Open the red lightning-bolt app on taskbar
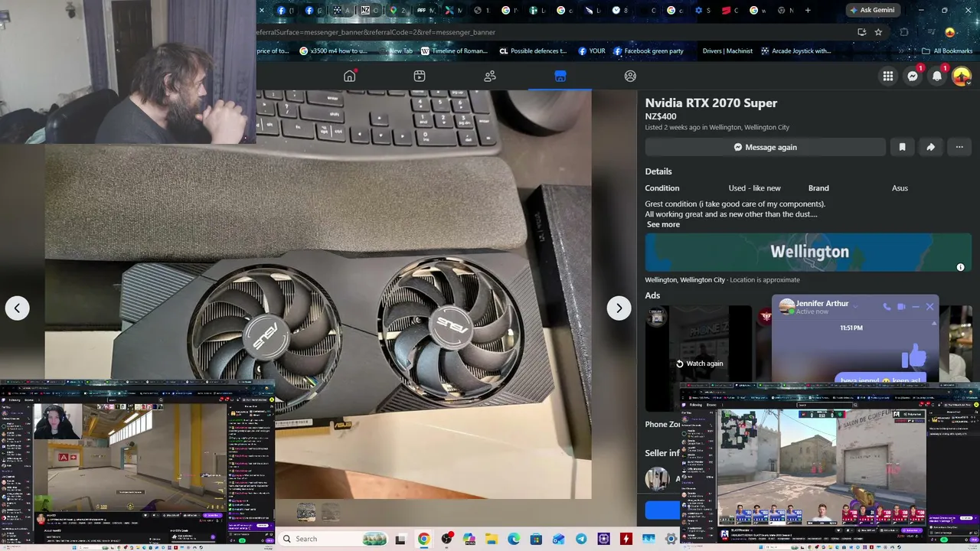Screen dimensions: 980x551 pos(626,540)
